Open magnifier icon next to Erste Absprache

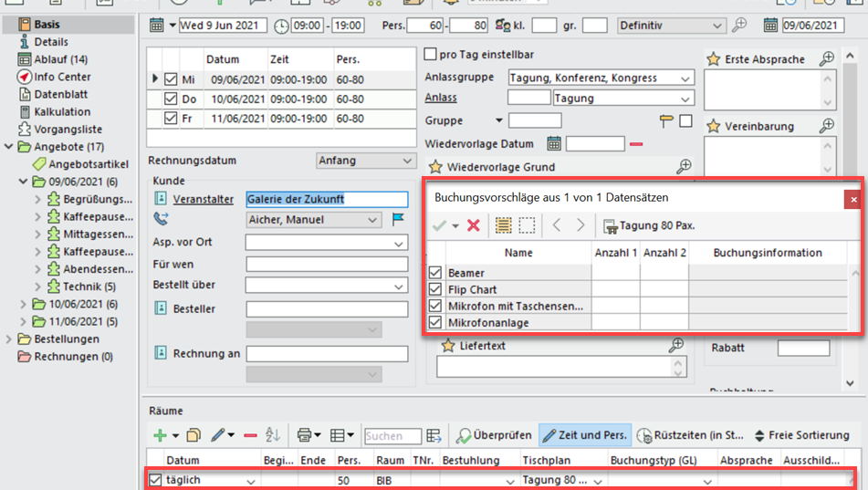(826, 58)
